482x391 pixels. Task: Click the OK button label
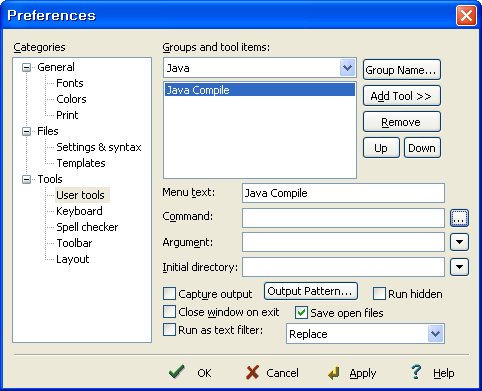point(204,373)
